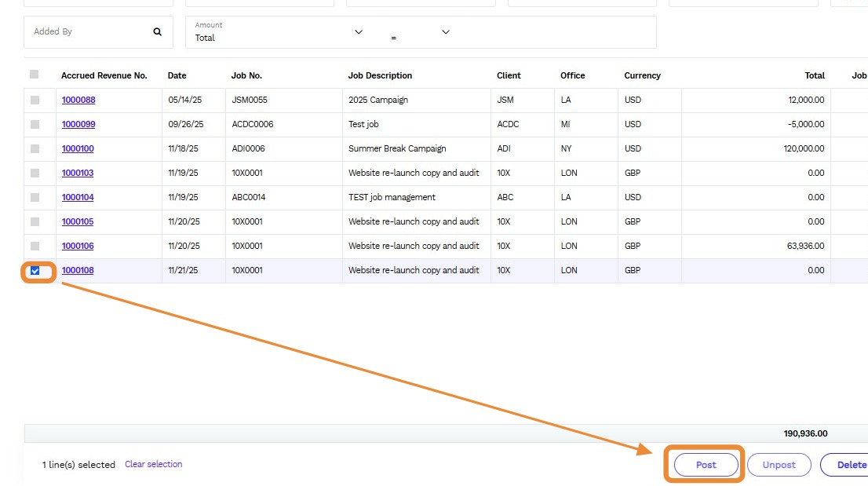Check the box for row 1000088
The width and height of the screenshot is (868, 486).
click(x=35, y=100)
